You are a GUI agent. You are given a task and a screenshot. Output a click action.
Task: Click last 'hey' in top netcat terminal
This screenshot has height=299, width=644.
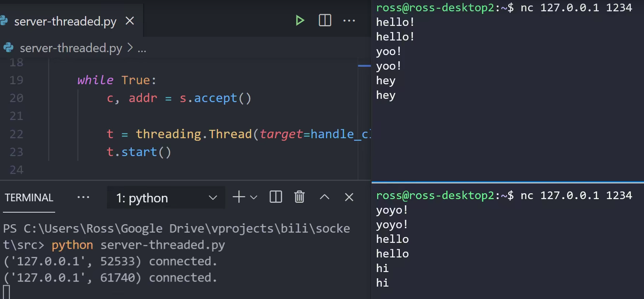386,95
